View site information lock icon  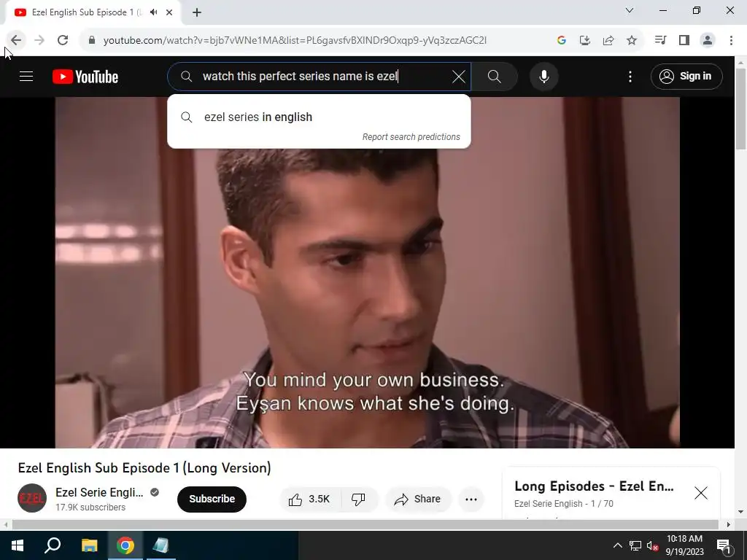click(x=92, y=40)
